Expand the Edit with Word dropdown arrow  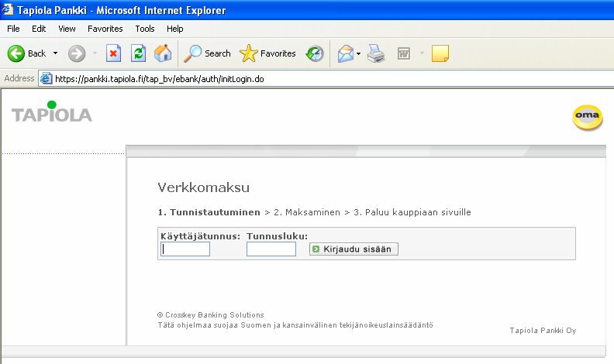tap(422, 53)
